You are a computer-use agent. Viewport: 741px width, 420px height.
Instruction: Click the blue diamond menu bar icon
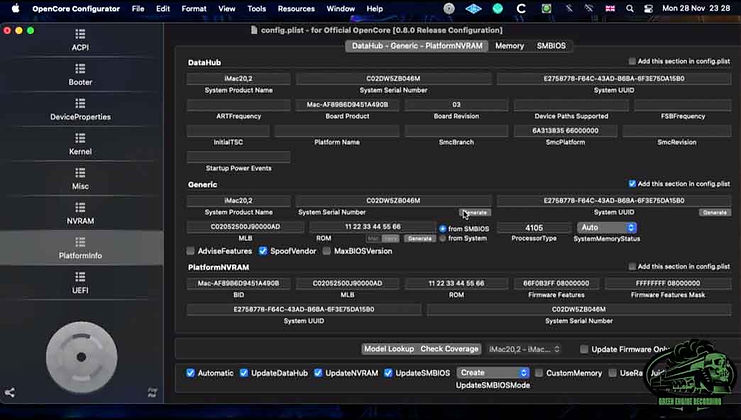pyautogui.click(x=473, y=9)
